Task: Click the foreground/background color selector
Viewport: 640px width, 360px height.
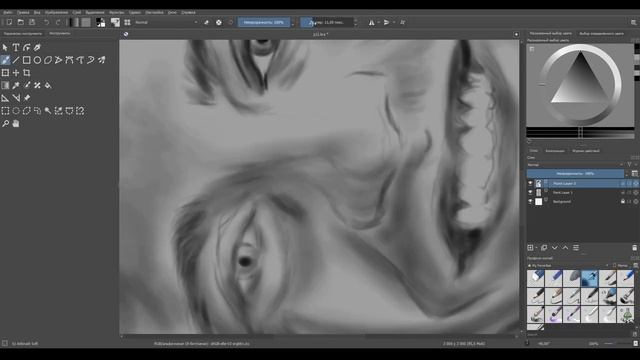Action: pyautogui.click(x=100, y=22)
